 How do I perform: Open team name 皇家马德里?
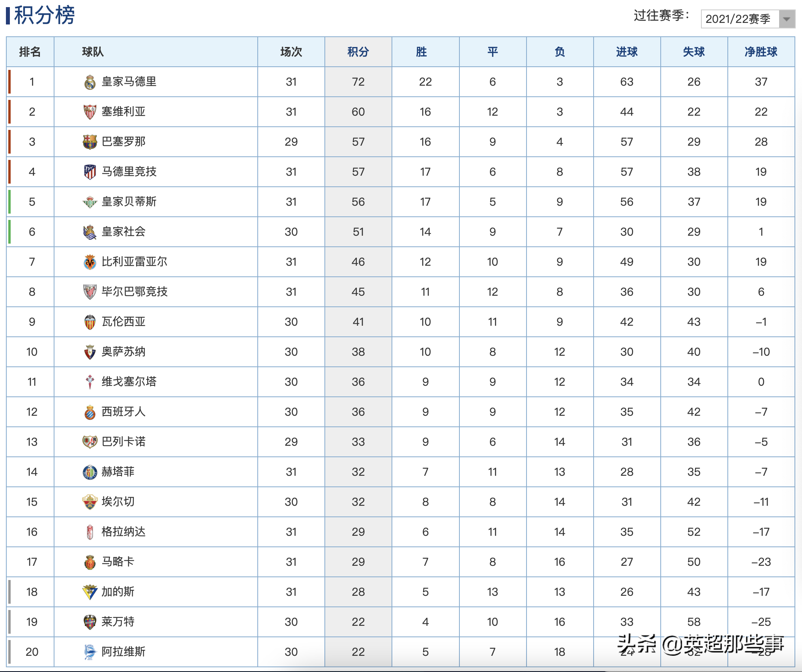pos(129,82)
